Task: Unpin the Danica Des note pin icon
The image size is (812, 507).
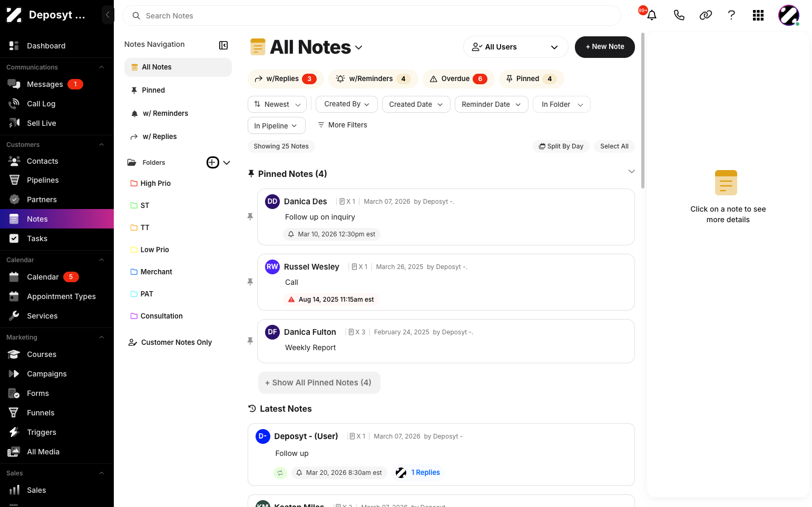Action: [x=250, y=216]
